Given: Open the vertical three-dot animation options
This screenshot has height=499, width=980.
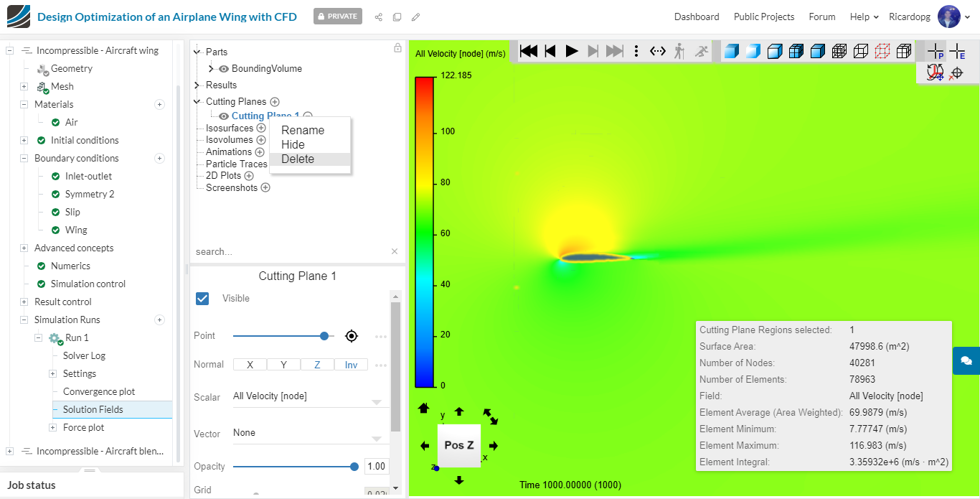Looking at the screenshot, I should (x=636, y=51).
